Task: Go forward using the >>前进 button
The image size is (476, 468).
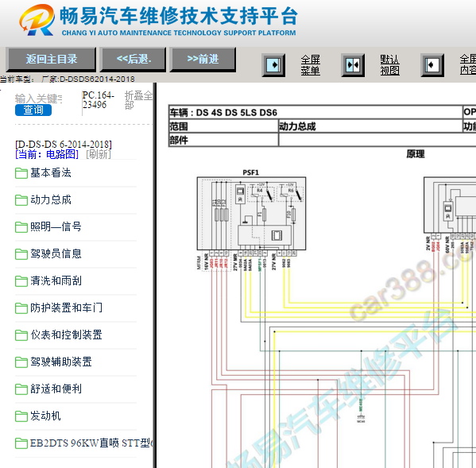Action: tap(203, 59)
